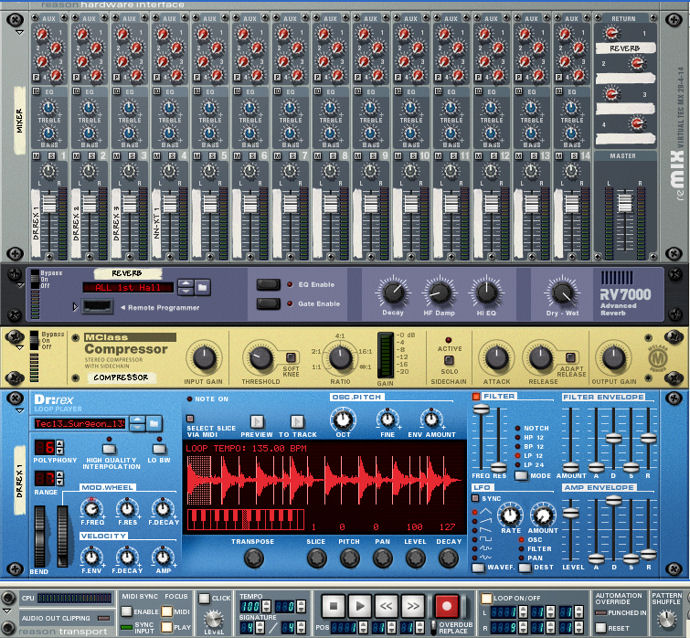Viewport: 690px width, 638px height.
Task: Click the Dr.Rex OCT pitch knob
Action: click(x=343, y=420)
